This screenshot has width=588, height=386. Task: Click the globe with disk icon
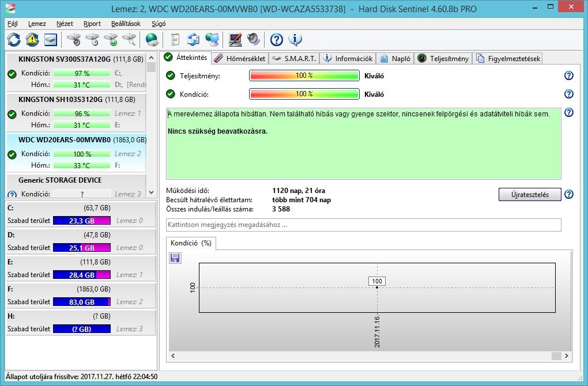click(x=152, y=39)
